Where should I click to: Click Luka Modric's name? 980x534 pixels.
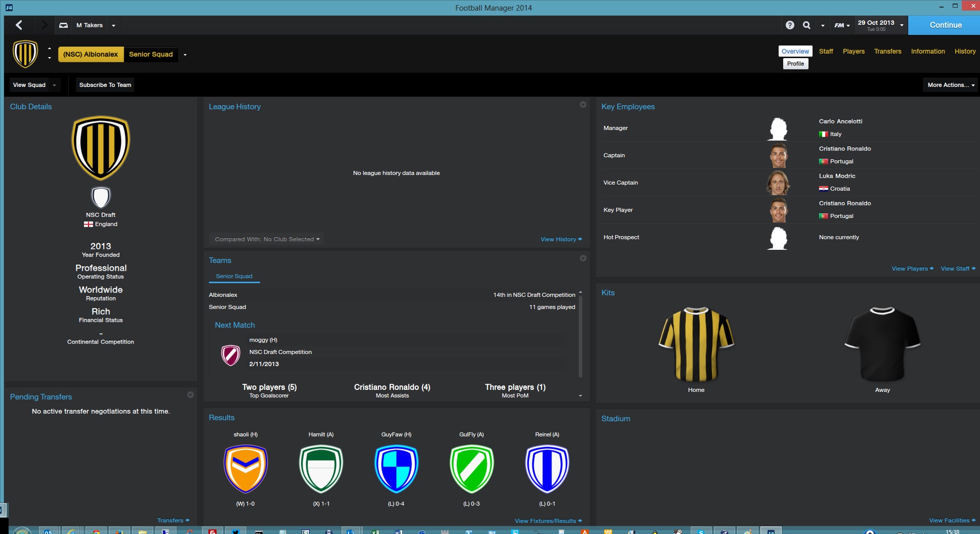(x=837, y=176)
